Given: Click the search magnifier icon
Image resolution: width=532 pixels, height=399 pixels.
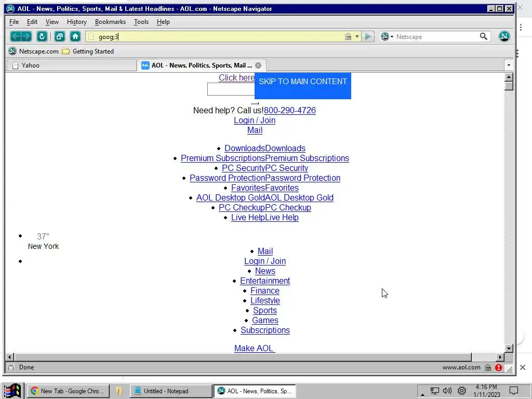Looking at the screenshot, I should click(x=484, y=36).
